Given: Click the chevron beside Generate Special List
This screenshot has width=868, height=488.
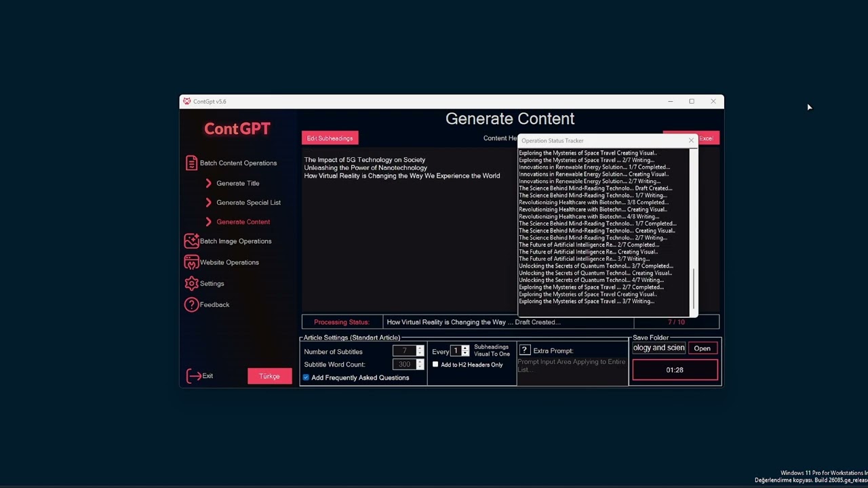Looking at the screenshot, I should (208, 203).
